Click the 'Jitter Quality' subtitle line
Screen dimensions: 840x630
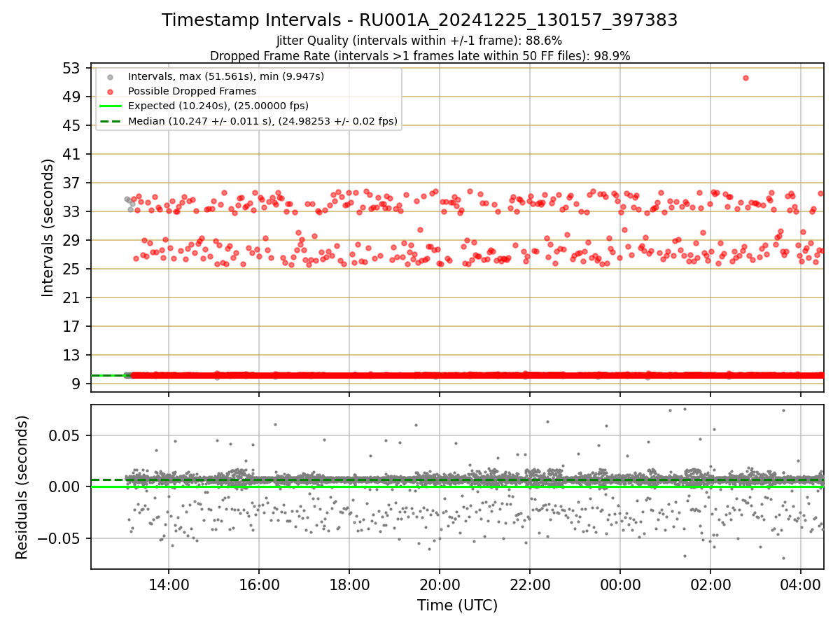(419, 41)
